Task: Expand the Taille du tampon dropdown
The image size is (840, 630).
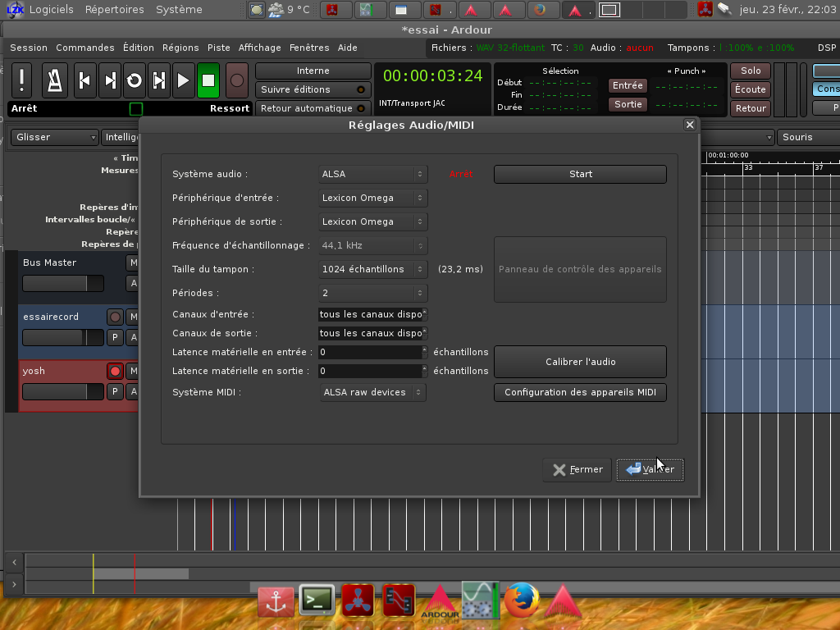Action: click(373, 269)
